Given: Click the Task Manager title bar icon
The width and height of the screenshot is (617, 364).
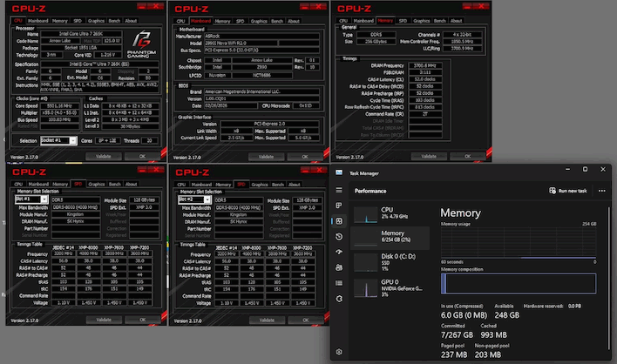Looking at the screenshot, I should click(x=339, y=173).
